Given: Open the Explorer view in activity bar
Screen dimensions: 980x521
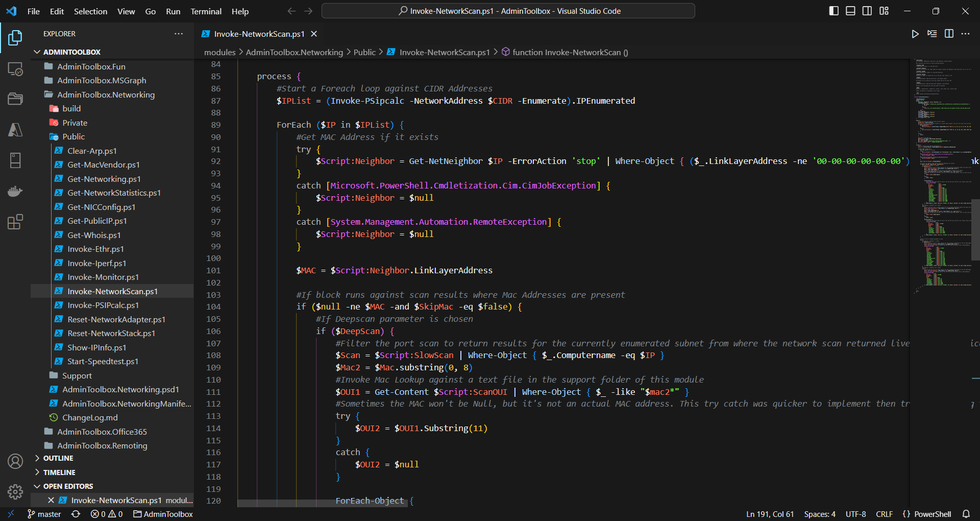Looking at the screenshot, I should [15, 37].
